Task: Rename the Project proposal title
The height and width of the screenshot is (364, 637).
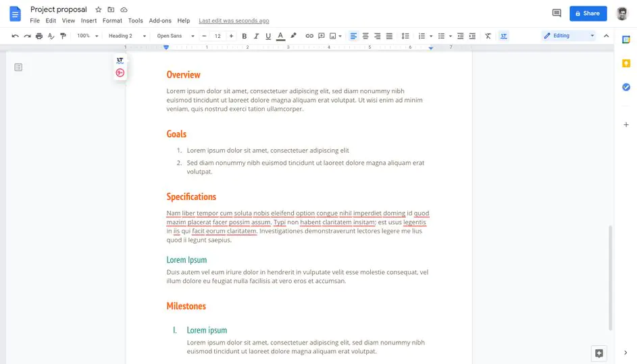Action: click(x=59, y=9)
